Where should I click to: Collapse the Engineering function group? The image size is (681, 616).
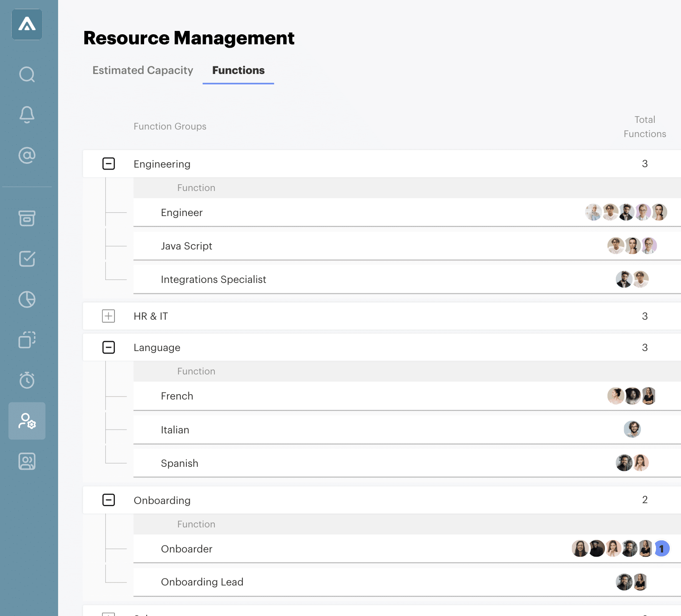pyautogui.click(x=109, y=164)
